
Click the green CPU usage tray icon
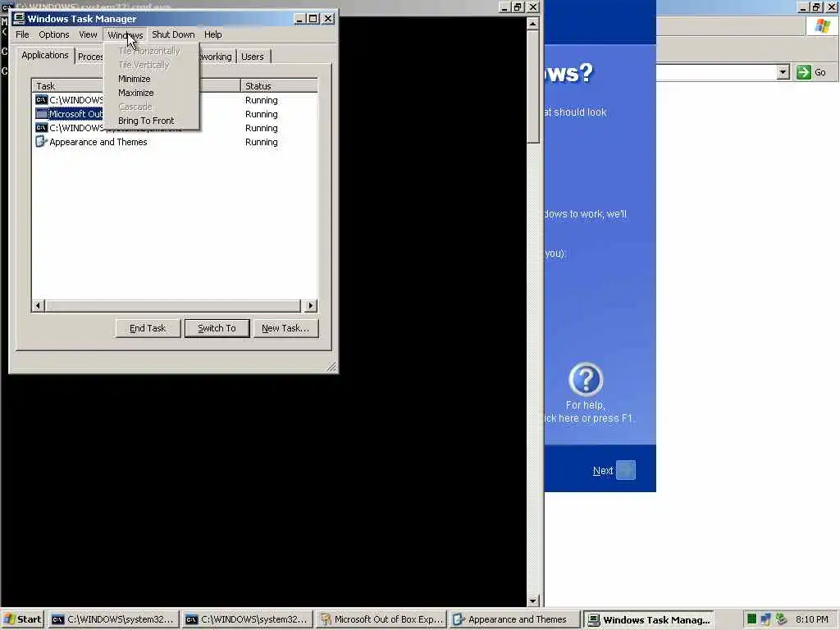[751, 619]
